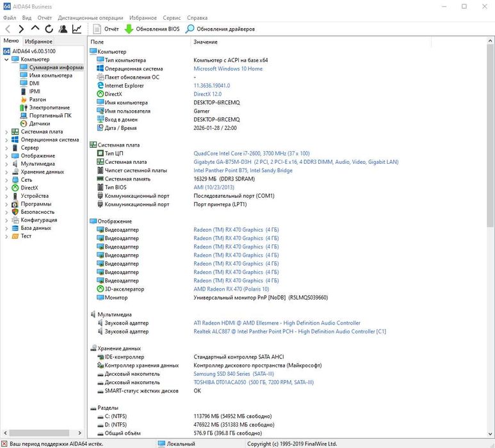Screen dimensions: 495x448
Task: Open Датчики sensors tree item
Action: coord(40,124)
